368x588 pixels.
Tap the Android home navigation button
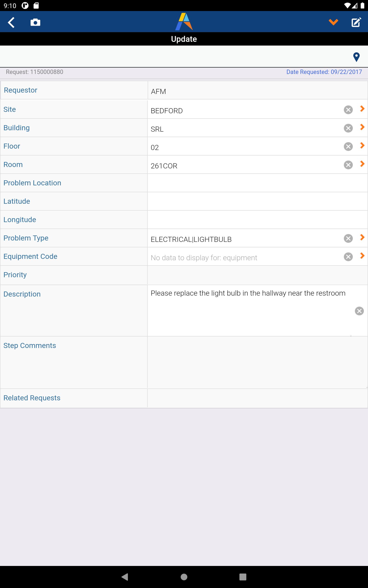pos(184,577)
